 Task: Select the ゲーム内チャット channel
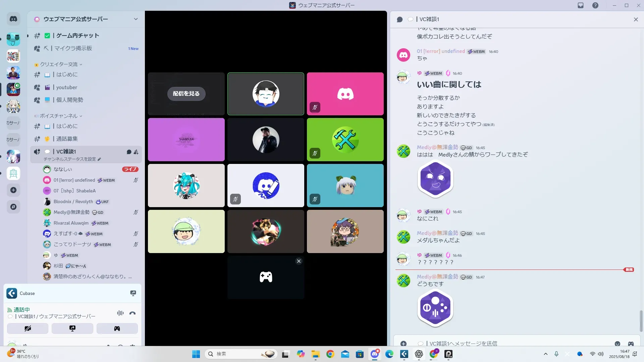(77, 36)
